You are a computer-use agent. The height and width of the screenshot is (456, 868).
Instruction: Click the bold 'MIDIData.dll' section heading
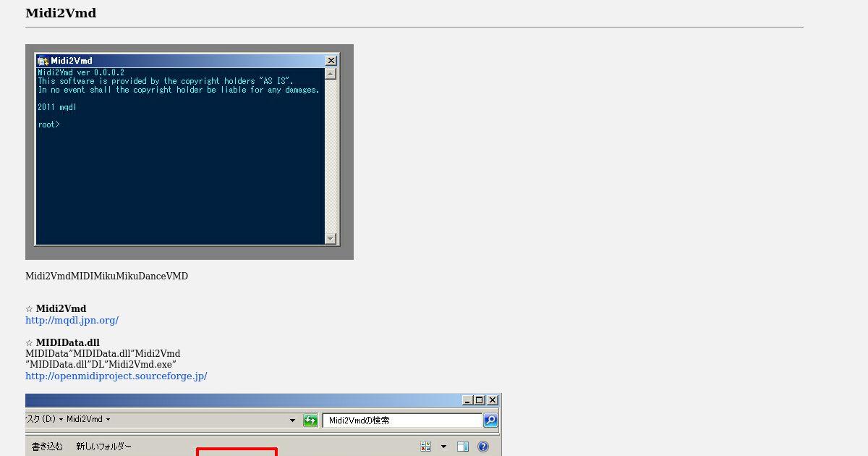68,342
